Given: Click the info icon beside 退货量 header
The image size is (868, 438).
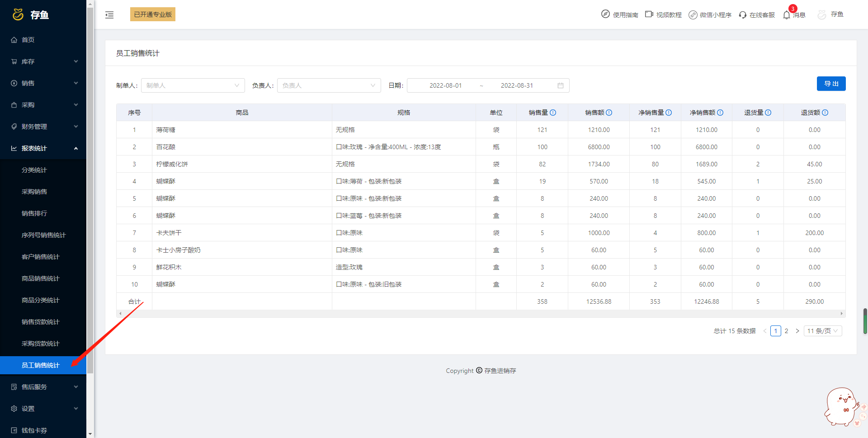Looking at the screenshot, I should pos(768,113).
